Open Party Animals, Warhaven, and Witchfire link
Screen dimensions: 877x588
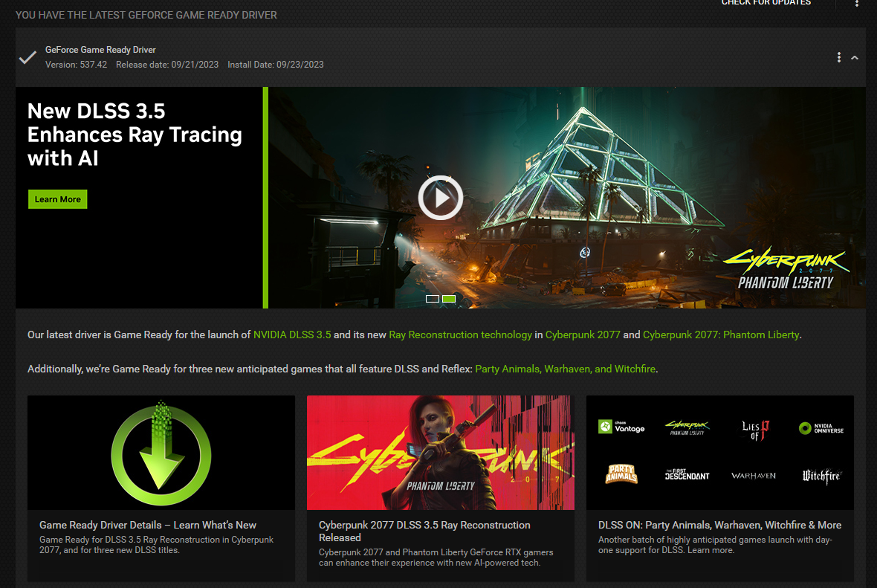click(565, 369)
